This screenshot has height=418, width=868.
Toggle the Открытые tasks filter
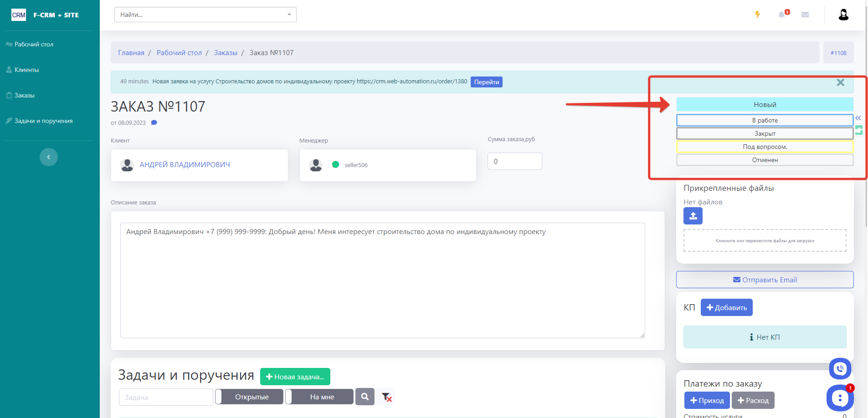[249, 397]
